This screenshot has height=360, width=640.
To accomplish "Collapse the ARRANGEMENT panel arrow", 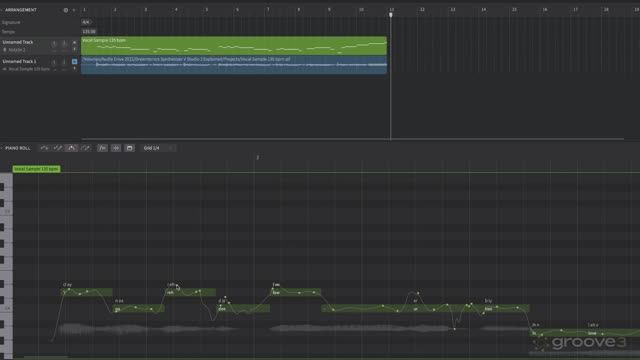I will (2, 10).
